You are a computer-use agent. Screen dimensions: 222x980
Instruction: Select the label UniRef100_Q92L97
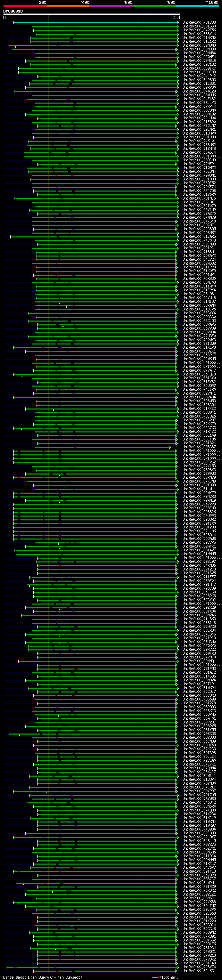pyautogui.click(x=199, y=561)
